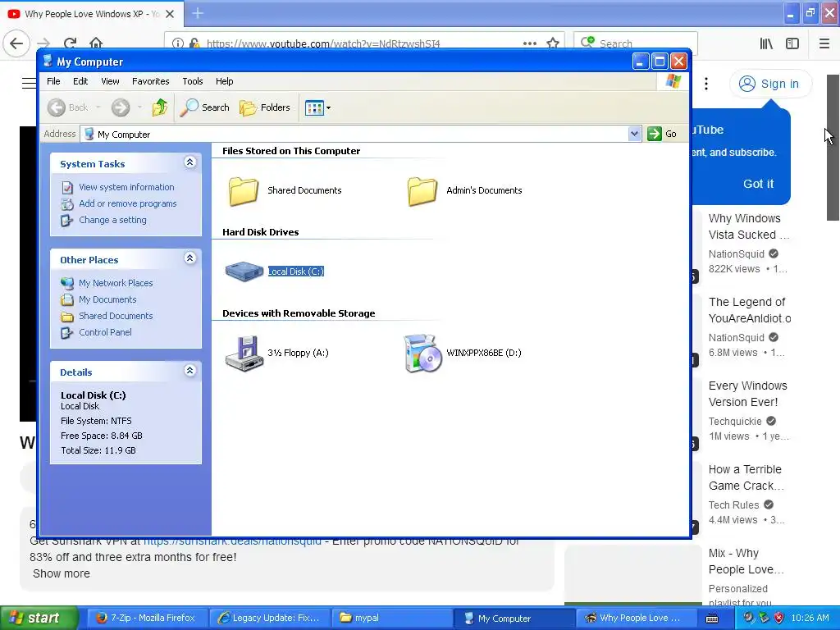Viewport: 840px width, 630px height.
Task: Open page actions three-dot menu in URL bar
Action: [529, 43]
